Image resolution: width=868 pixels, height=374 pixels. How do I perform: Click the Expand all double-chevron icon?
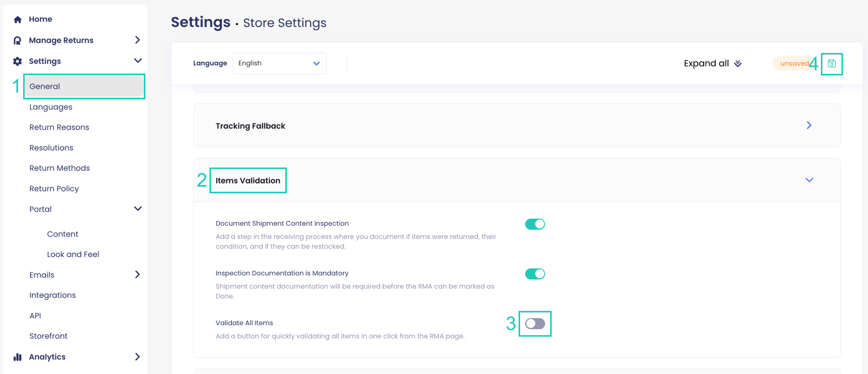click(x=738, y=64)
